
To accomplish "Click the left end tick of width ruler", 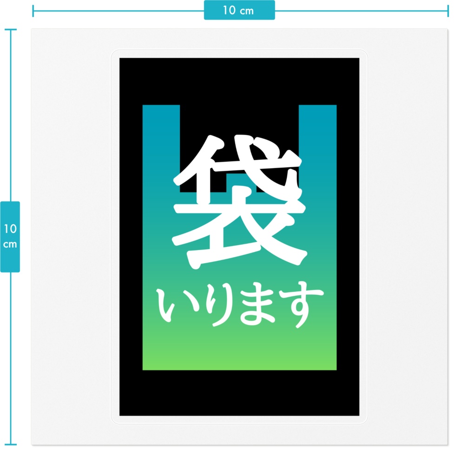I will click(x=33, y=11).
